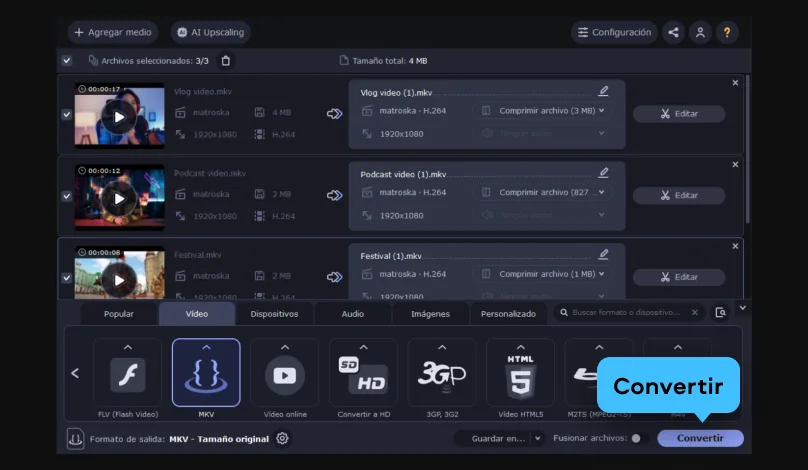
Task: Expand Vídeo online presets chevron
Action: [285, 347]
